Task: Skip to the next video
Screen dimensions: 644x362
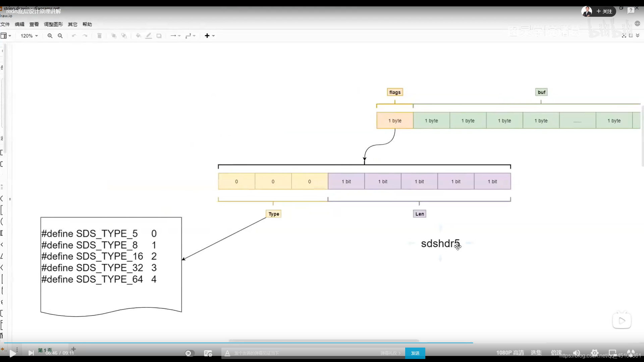Action: coord(31,353)
